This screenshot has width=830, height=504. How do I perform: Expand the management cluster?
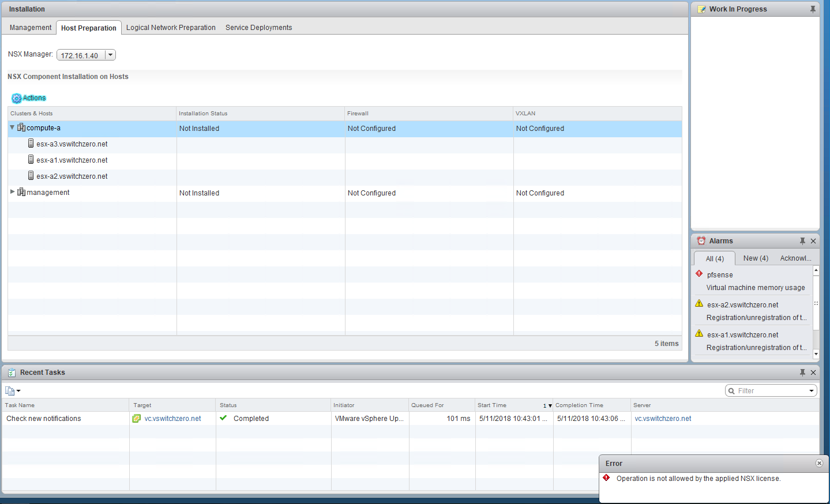12,192
